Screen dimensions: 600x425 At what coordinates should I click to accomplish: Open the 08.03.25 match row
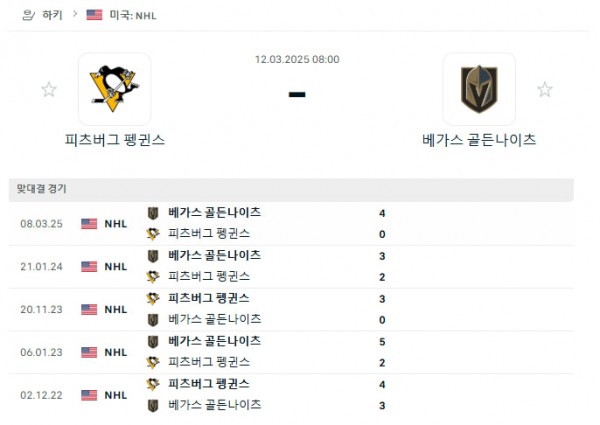click(300, 223)
